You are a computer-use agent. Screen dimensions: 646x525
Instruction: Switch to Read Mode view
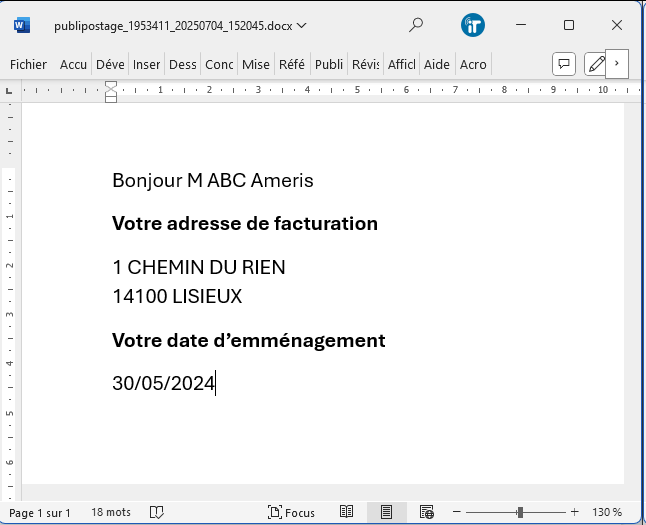[x=346, y=512]
